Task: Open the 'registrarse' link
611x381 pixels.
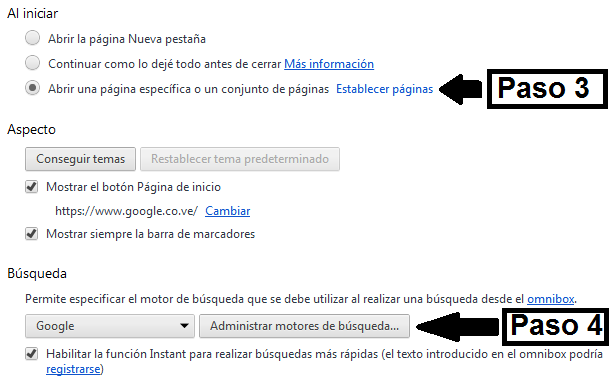Action: point(73,369)
